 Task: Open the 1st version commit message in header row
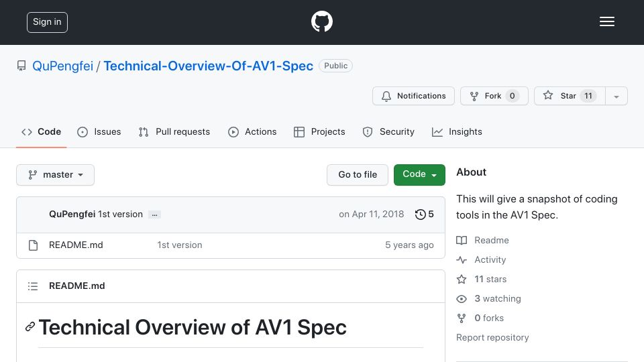(x=120, y=215)
